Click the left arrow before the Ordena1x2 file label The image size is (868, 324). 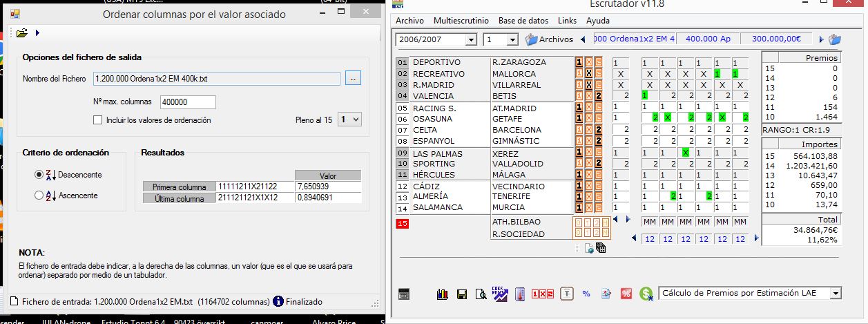[x=582, y=39]
